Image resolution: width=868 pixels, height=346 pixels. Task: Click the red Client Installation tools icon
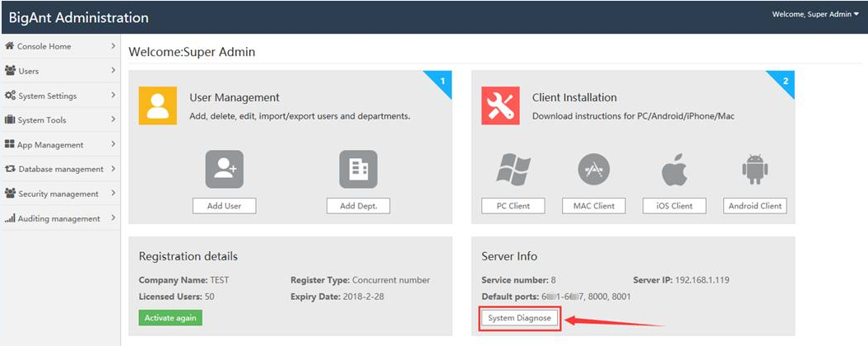tap(500, 105)
